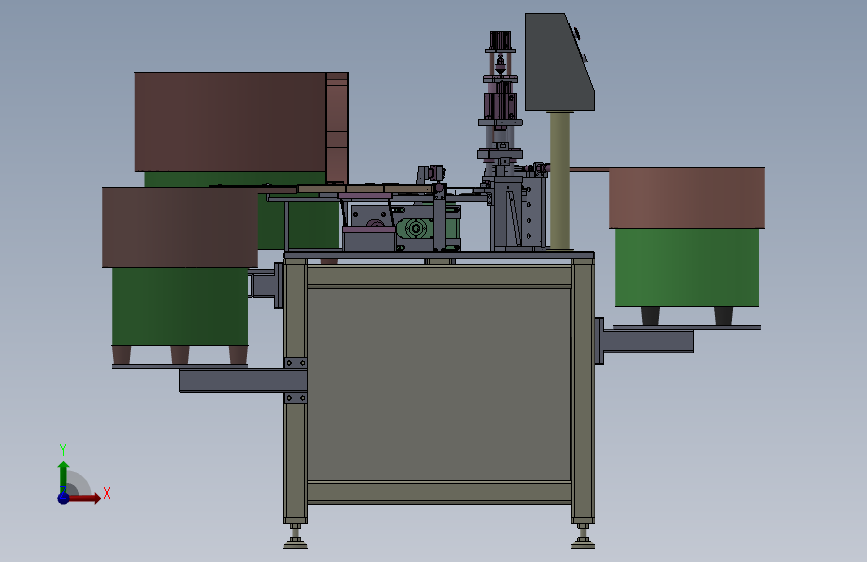Click the blue Z axis ball on triad

pos(63,498)
